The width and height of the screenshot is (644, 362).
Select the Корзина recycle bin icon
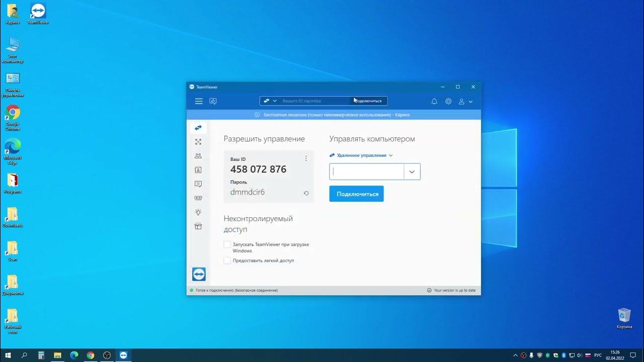click(624, 319)
